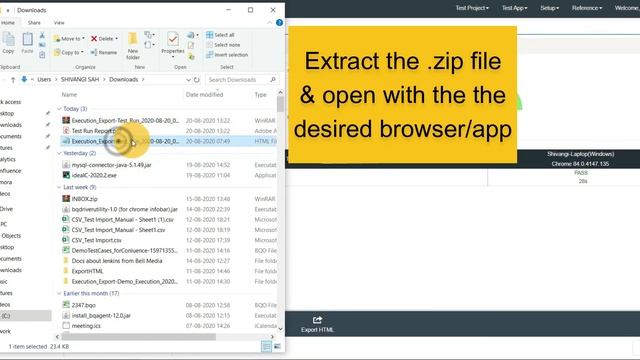Switch to details view icon

tap(266, 347)
